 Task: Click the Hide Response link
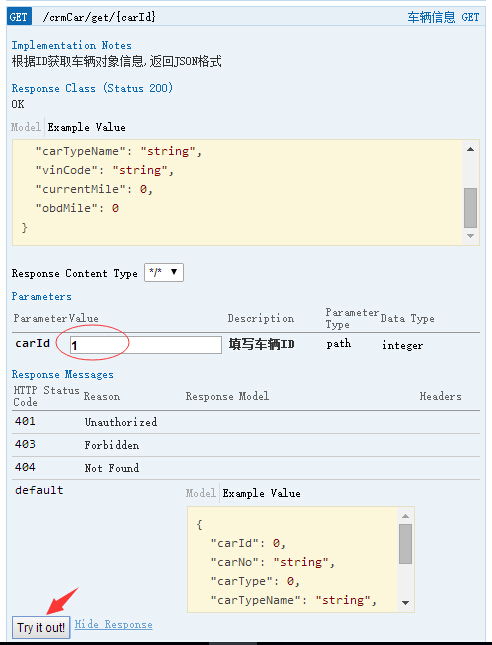click(114, 624)
